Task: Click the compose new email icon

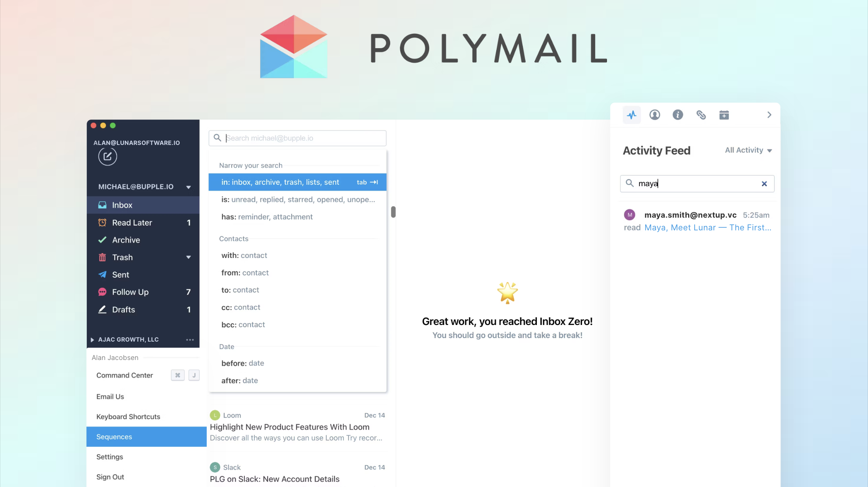Action: click(107, 156)
